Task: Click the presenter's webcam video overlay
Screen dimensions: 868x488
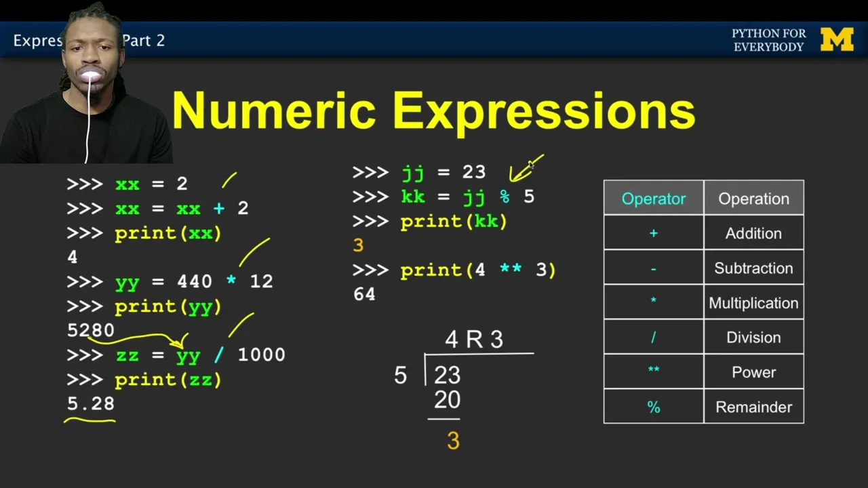Action: tap(86, 82)
